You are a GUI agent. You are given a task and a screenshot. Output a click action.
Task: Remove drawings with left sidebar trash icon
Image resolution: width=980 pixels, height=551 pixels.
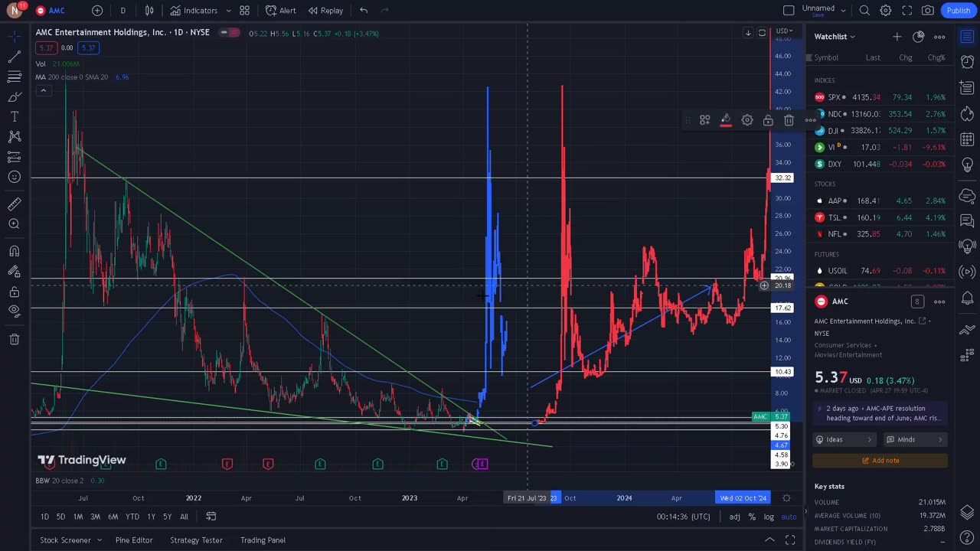pyautogui.click(x=14, y=339)
